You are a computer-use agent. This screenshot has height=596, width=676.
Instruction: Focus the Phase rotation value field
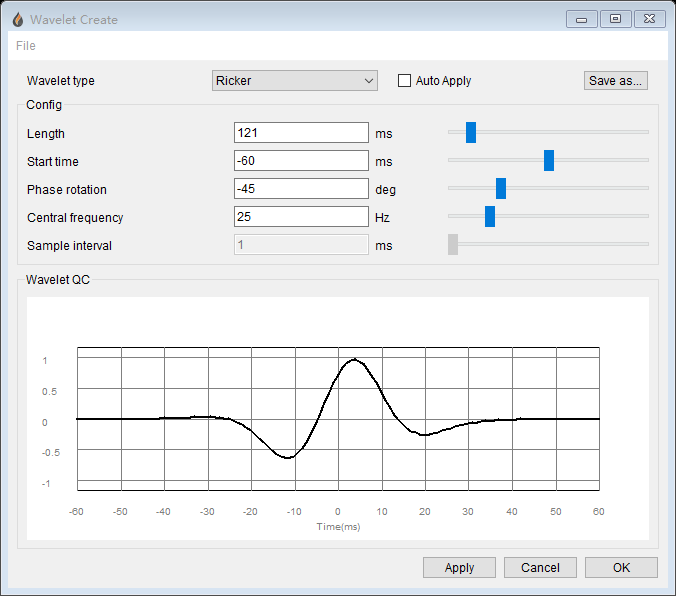click(x=301, y=189)
